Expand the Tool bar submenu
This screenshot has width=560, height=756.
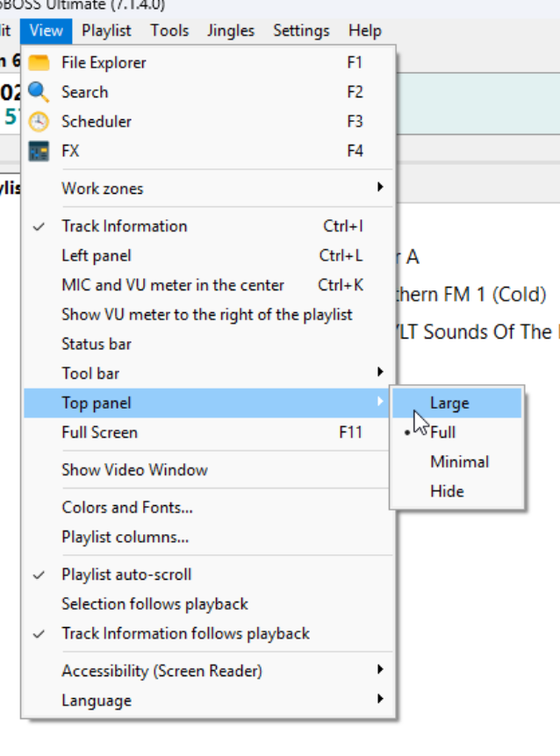pos(208,374)
